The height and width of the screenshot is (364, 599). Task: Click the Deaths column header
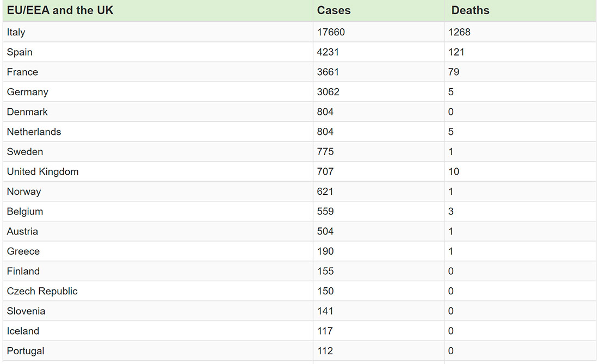click(470, 10)
